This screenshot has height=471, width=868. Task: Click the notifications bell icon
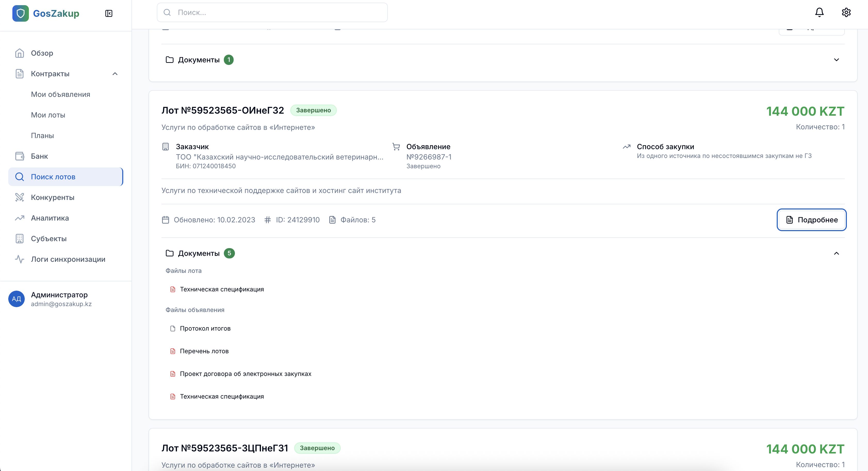(819, 12)
